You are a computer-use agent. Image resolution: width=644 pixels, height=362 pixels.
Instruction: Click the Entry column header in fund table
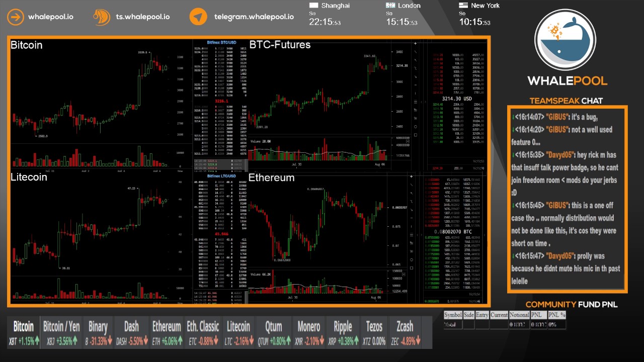coord(482,315)
